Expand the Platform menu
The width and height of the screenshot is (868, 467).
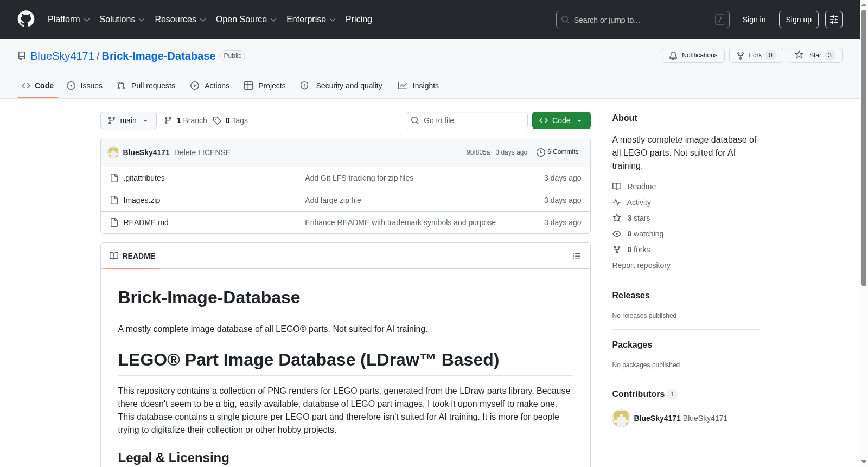pos(69,20)
